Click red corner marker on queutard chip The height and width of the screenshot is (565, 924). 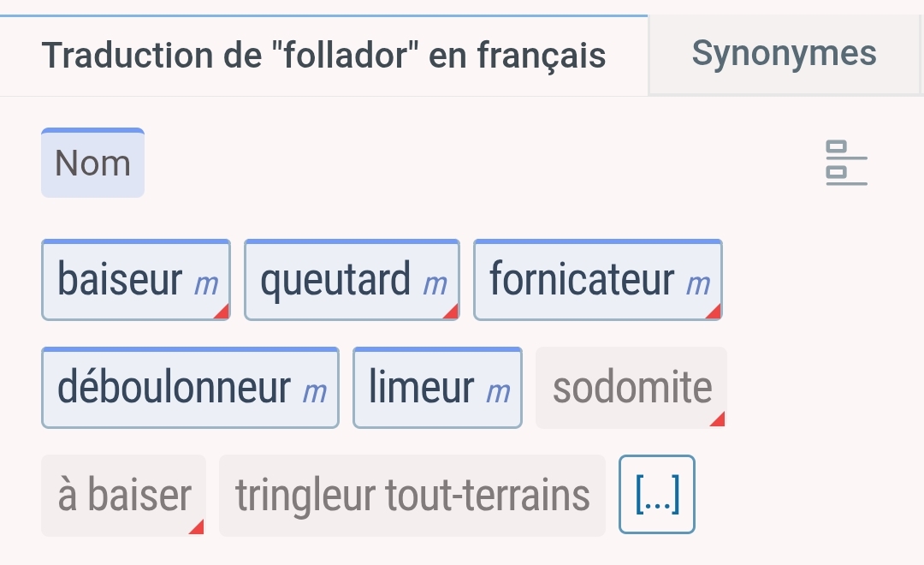coord(451,312)
